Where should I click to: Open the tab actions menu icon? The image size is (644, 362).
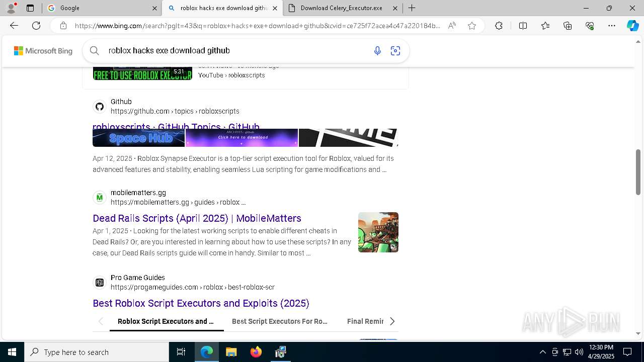30,8
